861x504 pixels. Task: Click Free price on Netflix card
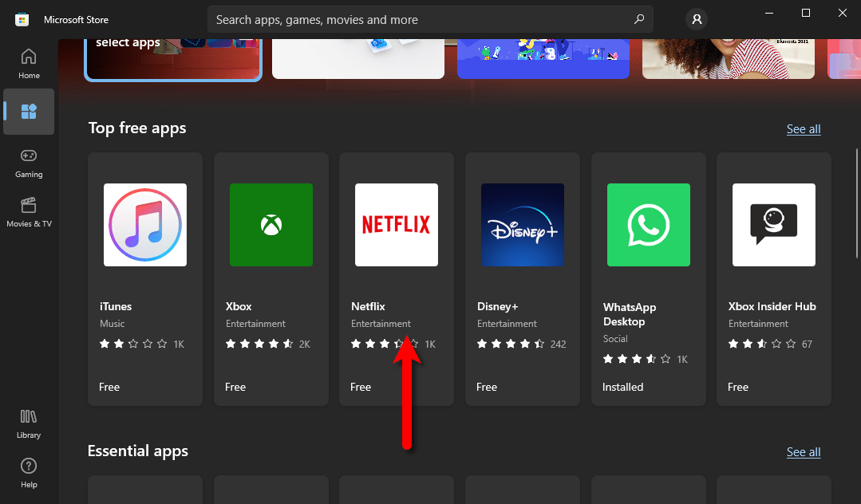[x=361, y=387]
